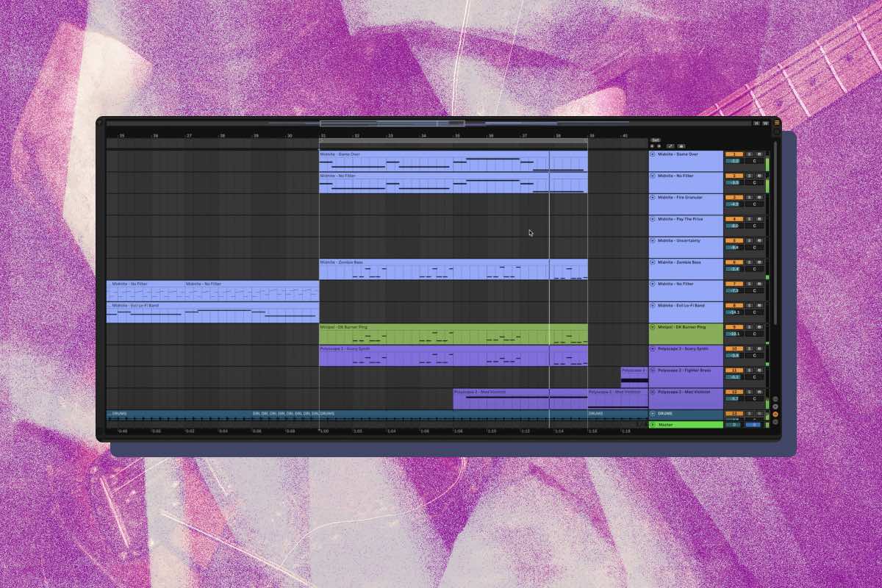
Task: Arm the DRUMS track for recording
Action: click(759, 413)
